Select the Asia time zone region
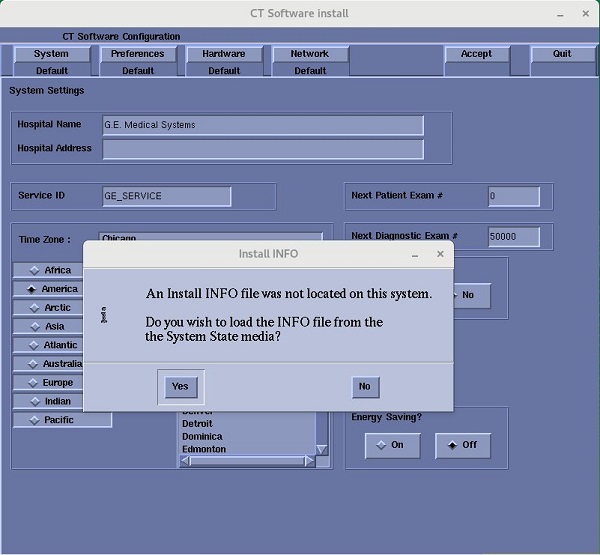The width and height of the screenshot is (600, 555). pyautogui.click(x=48, y=326)
